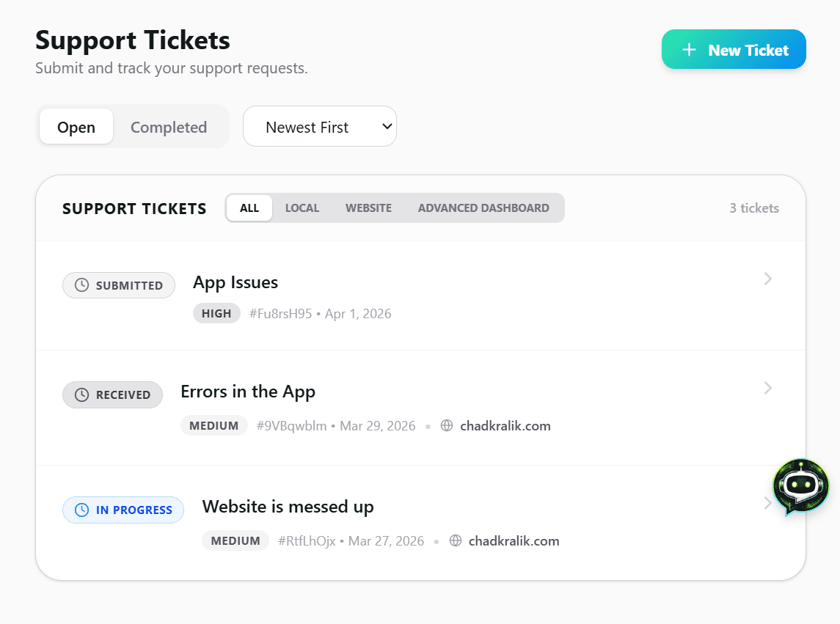Filter tickets by LOCAL tab
Image resolution: width=840 pixels, height=624 pixels.
point(302,208)
